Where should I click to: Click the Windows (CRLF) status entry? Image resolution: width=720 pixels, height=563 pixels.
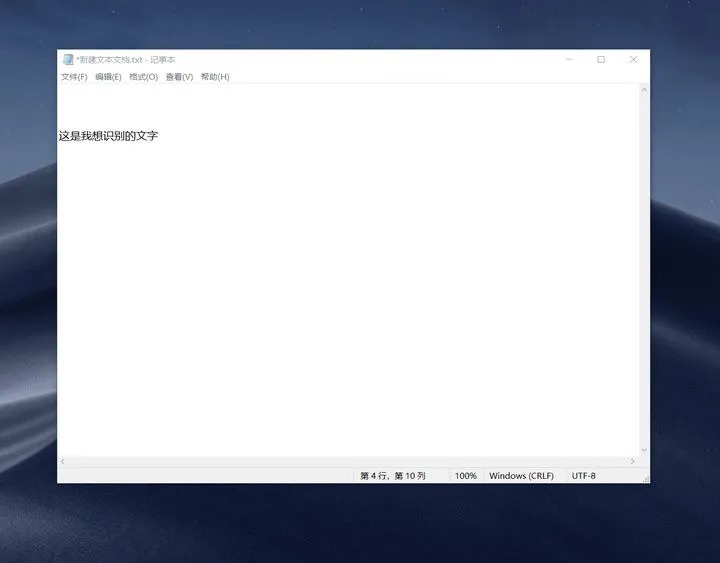[x=521, y=476]
